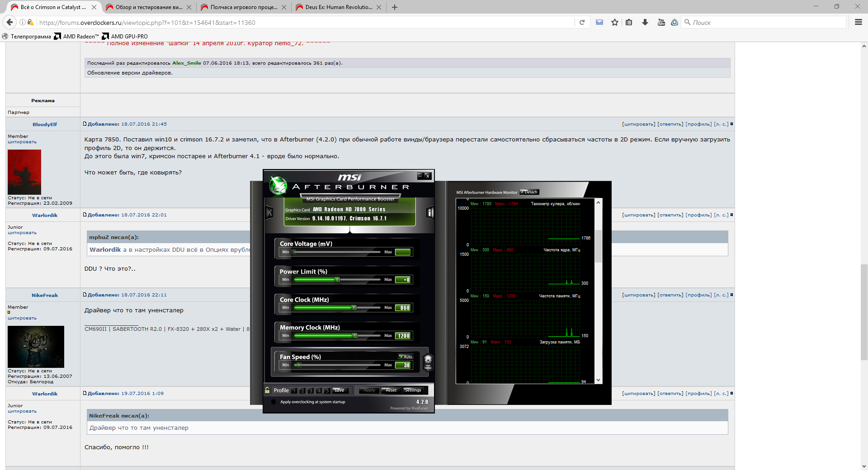This screenshot has width=868, height=470.
Task: Click the Afterburner info 'i' side button
Action: 430,212
